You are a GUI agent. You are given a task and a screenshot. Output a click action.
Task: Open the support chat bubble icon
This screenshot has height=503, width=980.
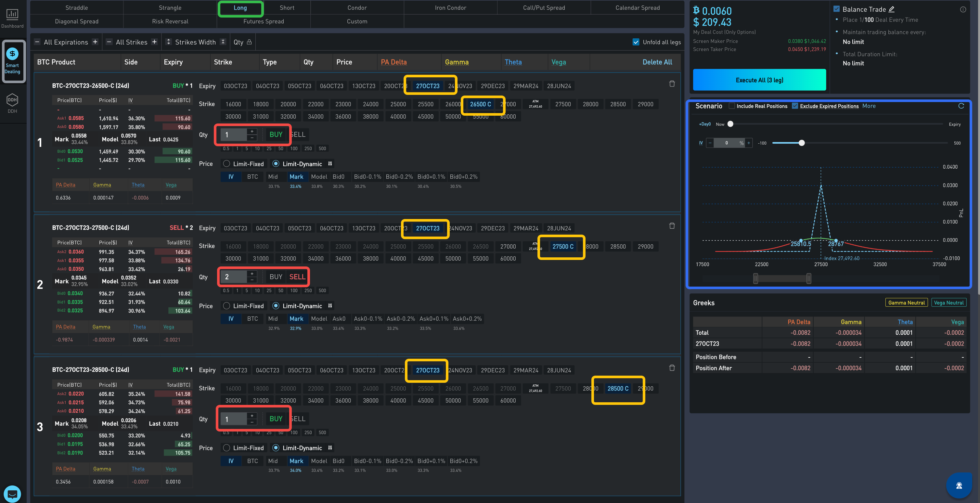tap(12, 494)
